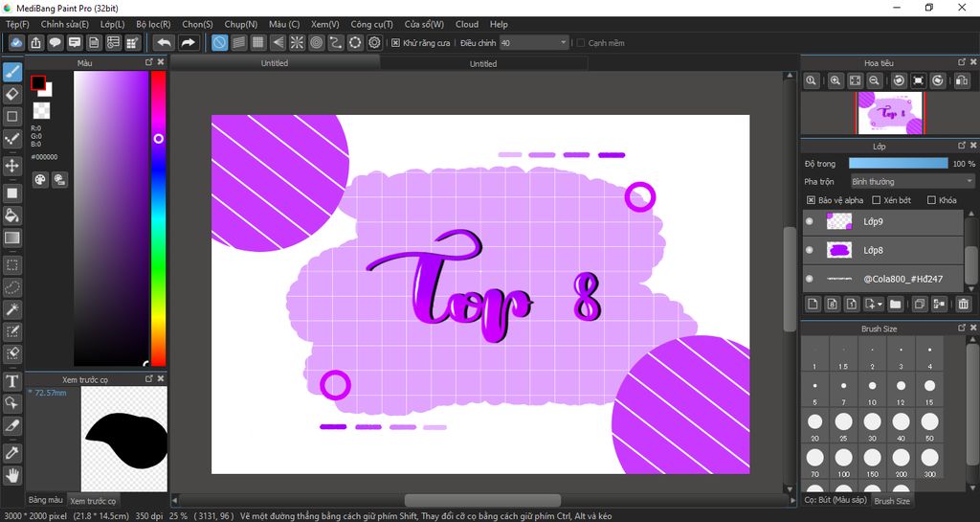
Task: Click the canvas horizontal scrollbar
Action: point(482,500)
